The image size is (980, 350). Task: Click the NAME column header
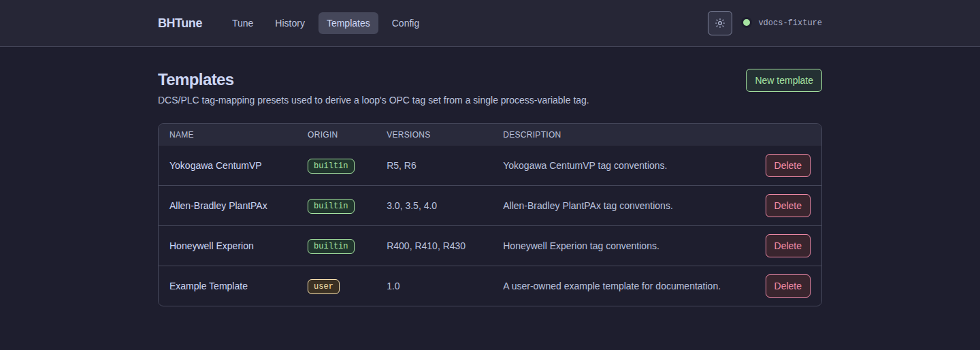click(182, 135)
